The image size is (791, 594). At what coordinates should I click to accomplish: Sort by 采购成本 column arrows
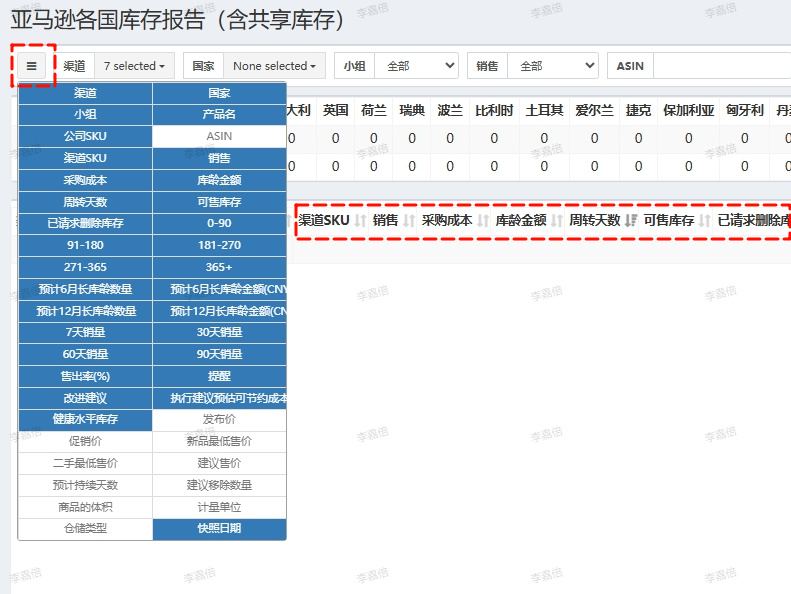[483, 221]
